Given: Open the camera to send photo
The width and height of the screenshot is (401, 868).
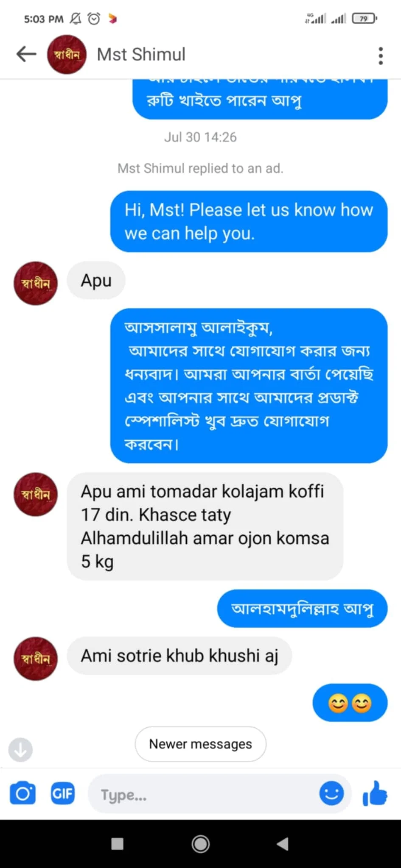Looking at the screenshot, I should pyautogui.click(x=23, y=794).
